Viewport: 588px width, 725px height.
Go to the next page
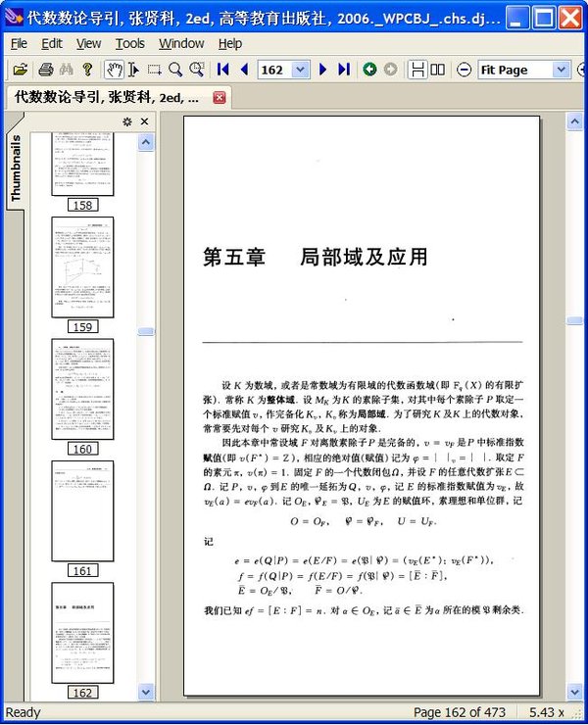pos(323,70)
